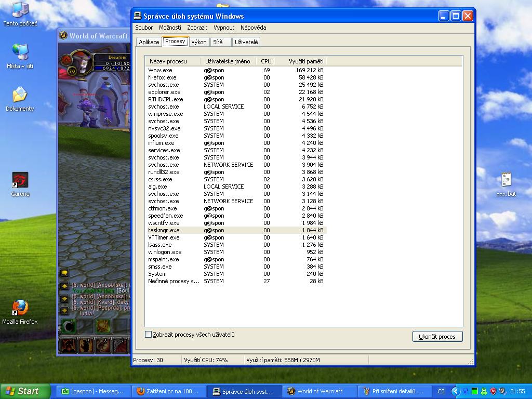Screen dimensions: 532x399
Task: Launch the Garena desktop shortcut
Action: click(x=20, y=184)
